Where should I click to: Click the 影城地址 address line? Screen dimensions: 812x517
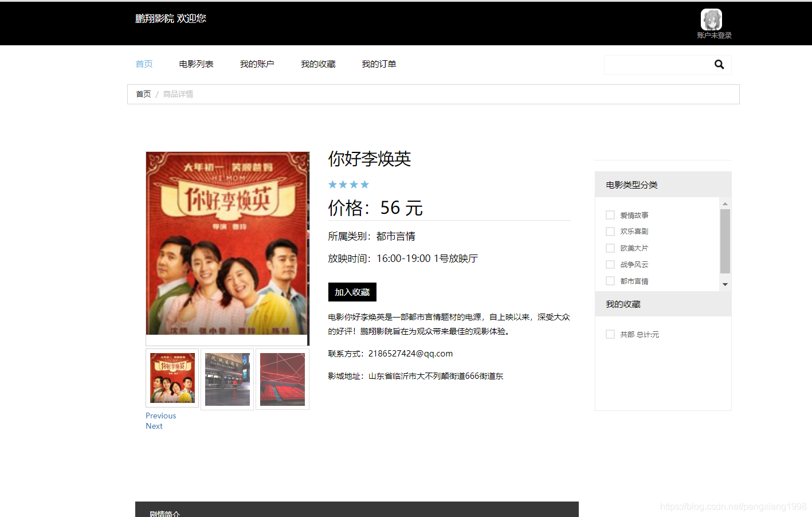click(x=415, y=376)
